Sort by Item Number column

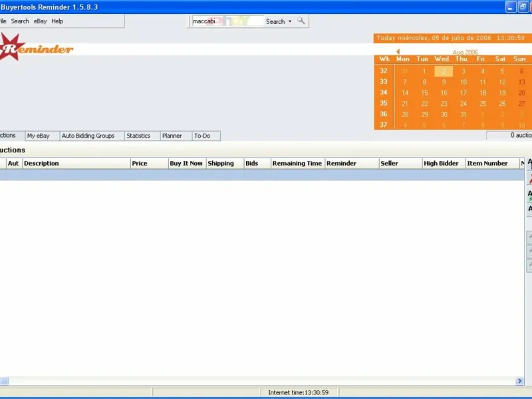pos(492,163)
